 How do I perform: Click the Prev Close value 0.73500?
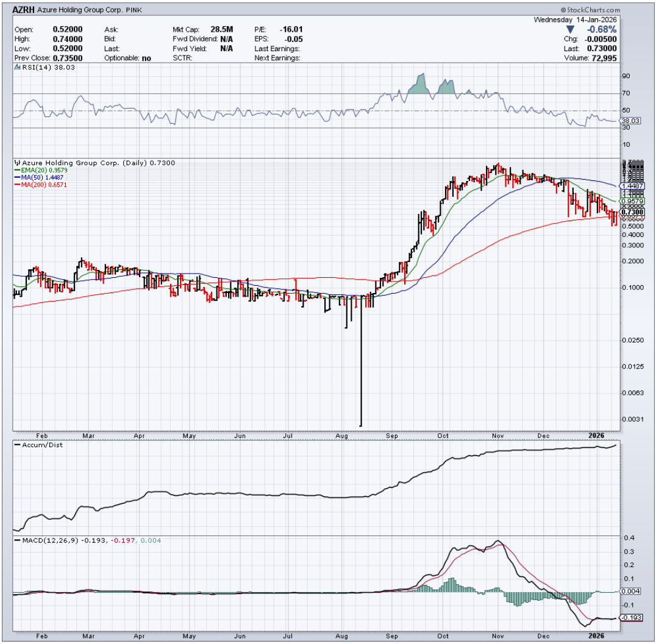67,58
